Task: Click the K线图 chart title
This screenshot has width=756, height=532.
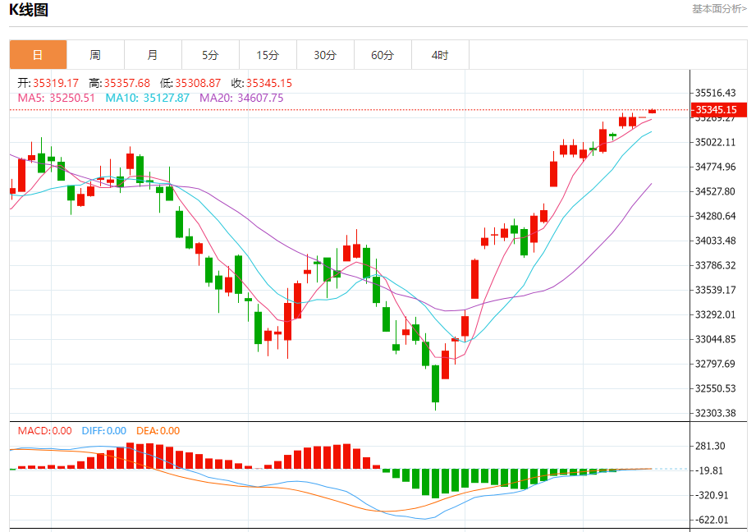Action: click(29, 10)
